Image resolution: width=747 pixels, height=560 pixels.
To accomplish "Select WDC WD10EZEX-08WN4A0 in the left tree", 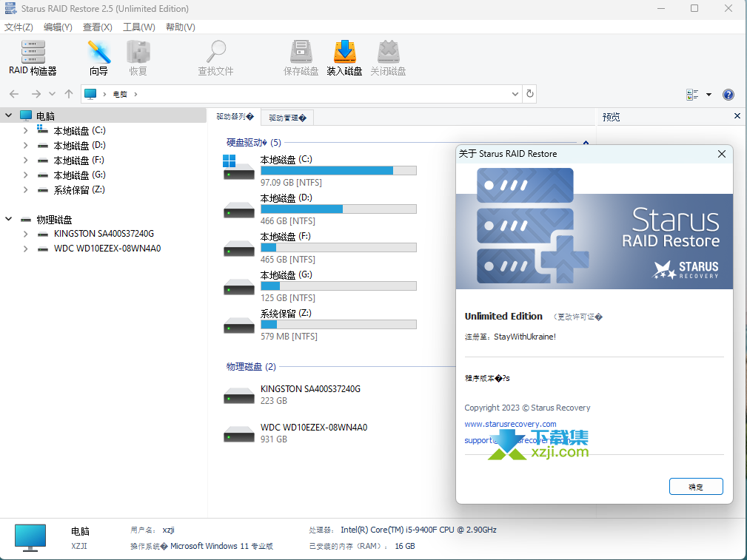I will [x=107, y=249].
